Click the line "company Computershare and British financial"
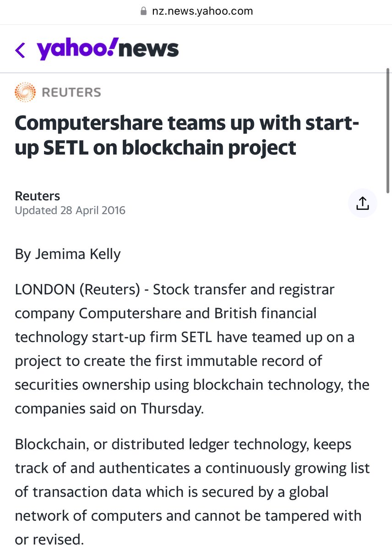The image size is (392, 550). click(165, 314)
